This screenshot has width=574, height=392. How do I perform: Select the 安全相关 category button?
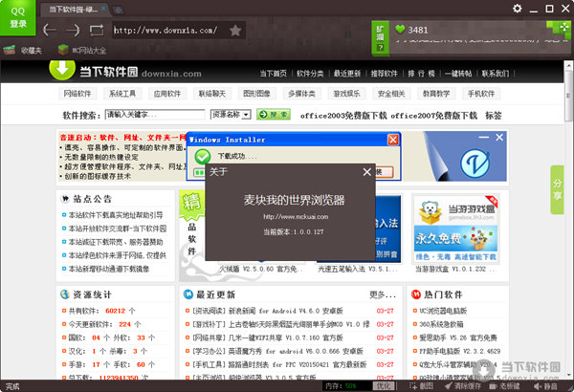(x=391, y=94)
